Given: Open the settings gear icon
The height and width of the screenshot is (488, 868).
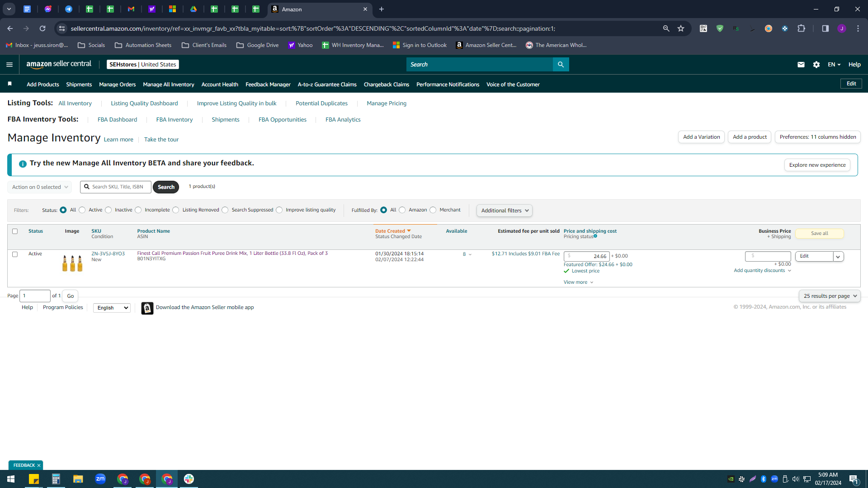Looking at the screenshot, I should pos(816,65).
